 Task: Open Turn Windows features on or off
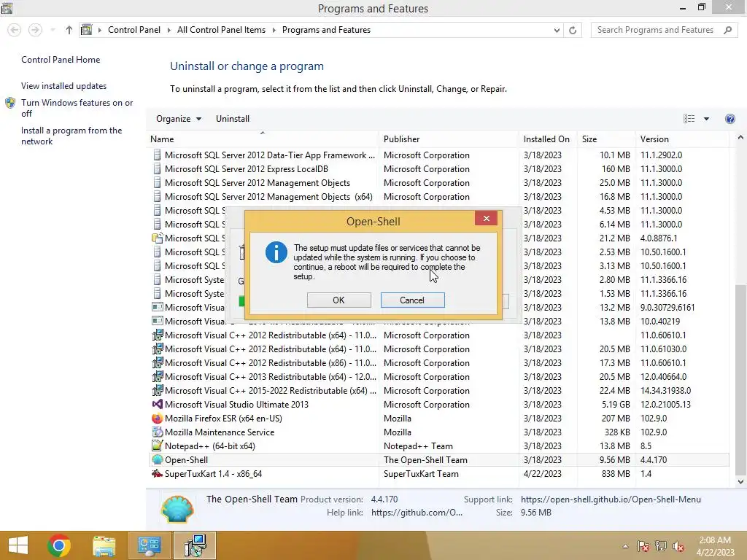tap(77, 108)
